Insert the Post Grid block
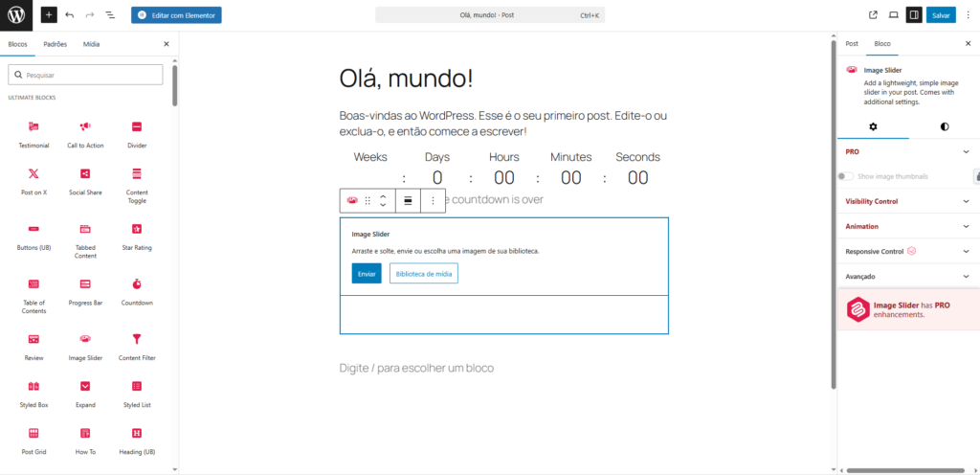This screenshot has width=980, height=475. (33, 441)
